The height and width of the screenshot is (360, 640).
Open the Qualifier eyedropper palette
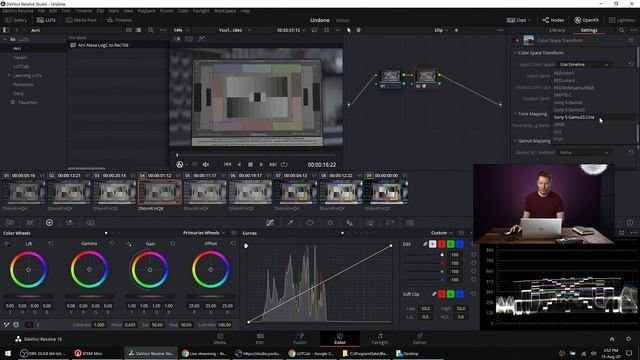coord(290,222)
